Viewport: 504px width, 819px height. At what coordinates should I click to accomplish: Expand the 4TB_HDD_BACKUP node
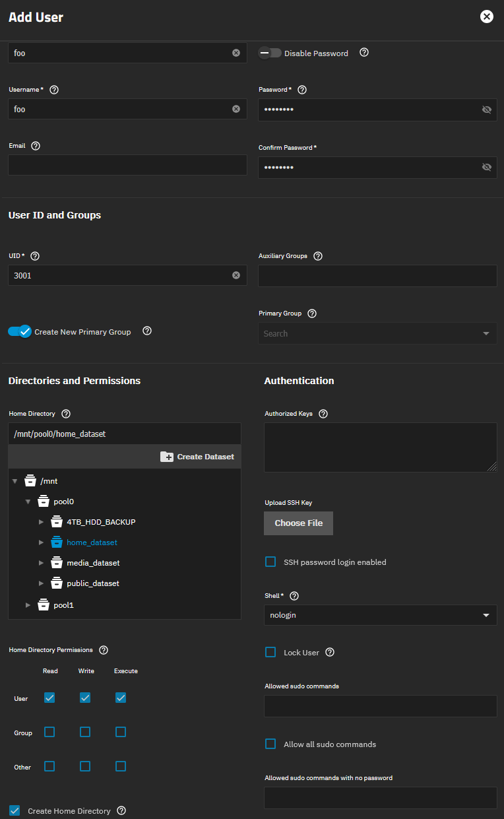point(41,522)
